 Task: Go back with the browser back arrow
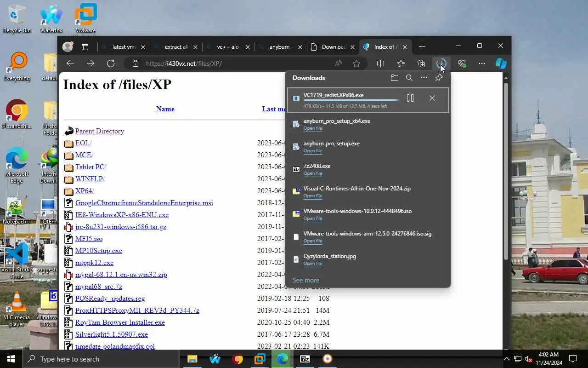coord(70,63)
